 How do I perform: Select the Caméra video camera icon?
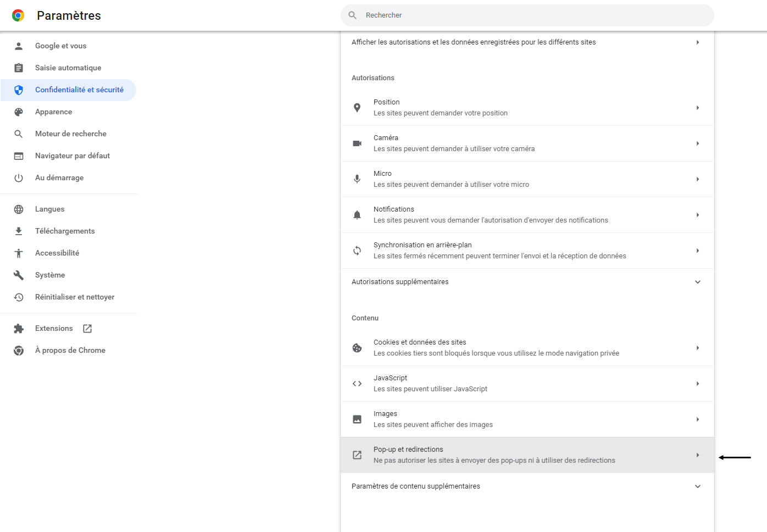point(357,143)
